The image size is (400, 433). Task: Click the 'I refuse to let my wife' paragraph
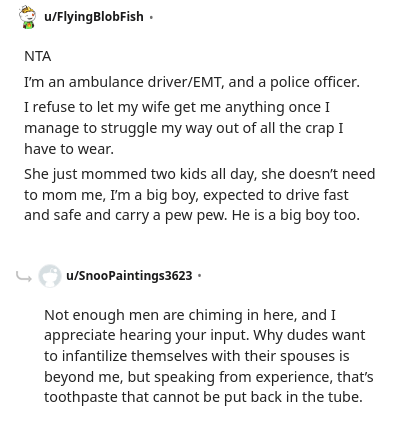point(184,128)
